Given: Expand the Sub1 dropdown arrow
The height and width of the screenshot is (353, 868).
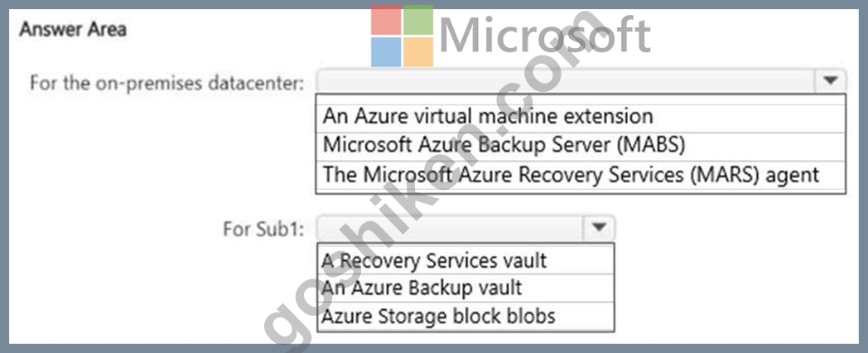Looking at the screenshot, I should point(599,227).
